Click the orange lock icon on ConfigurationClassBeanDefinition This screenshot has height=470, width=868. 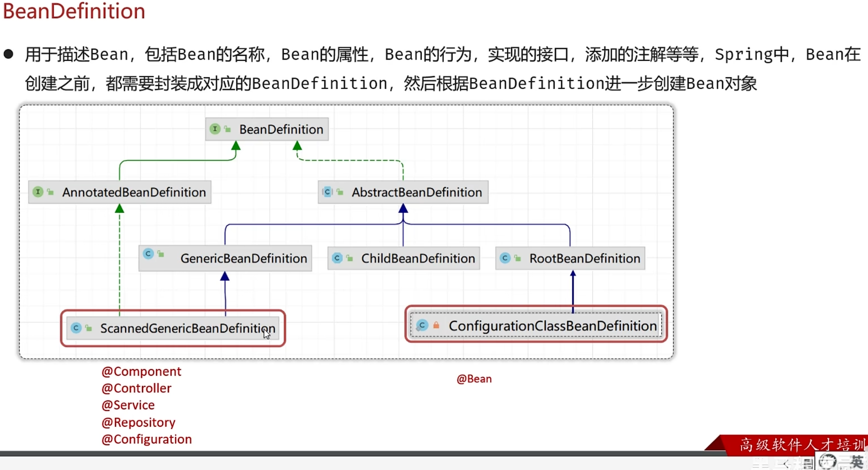pyautogui.click(x=436, y=325)
